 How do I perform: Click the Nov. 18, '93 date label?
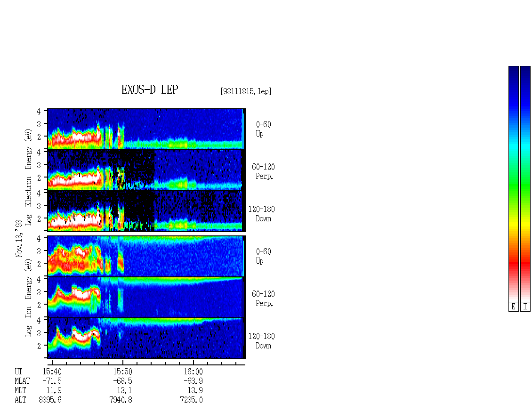19,238
